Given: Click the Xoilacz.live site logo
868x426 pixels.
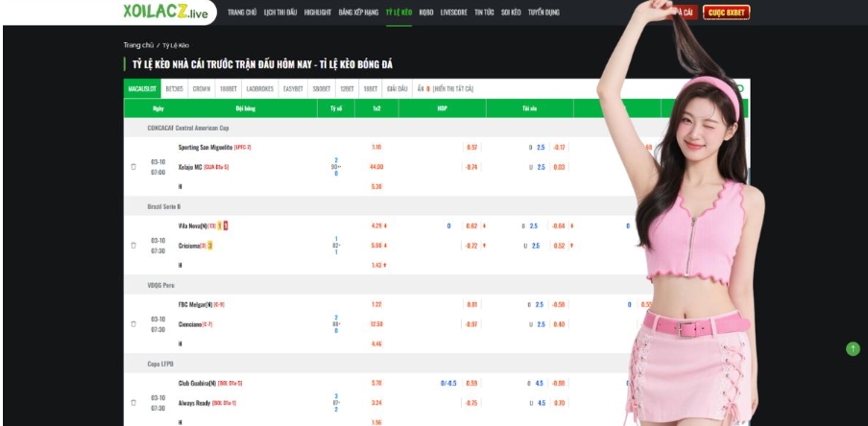Looking at the screenshot, I should coord(165,12).
